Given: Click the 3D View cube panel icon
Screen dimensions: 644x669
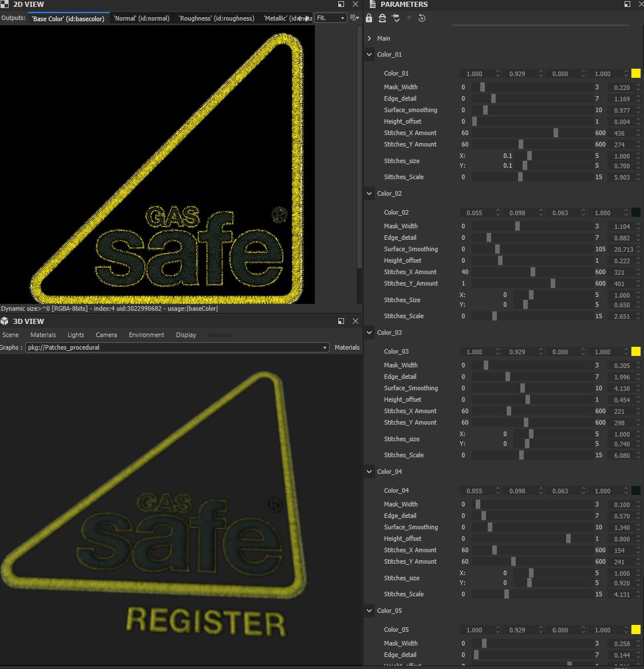Looking at the screenshot, I should [4, 321].
